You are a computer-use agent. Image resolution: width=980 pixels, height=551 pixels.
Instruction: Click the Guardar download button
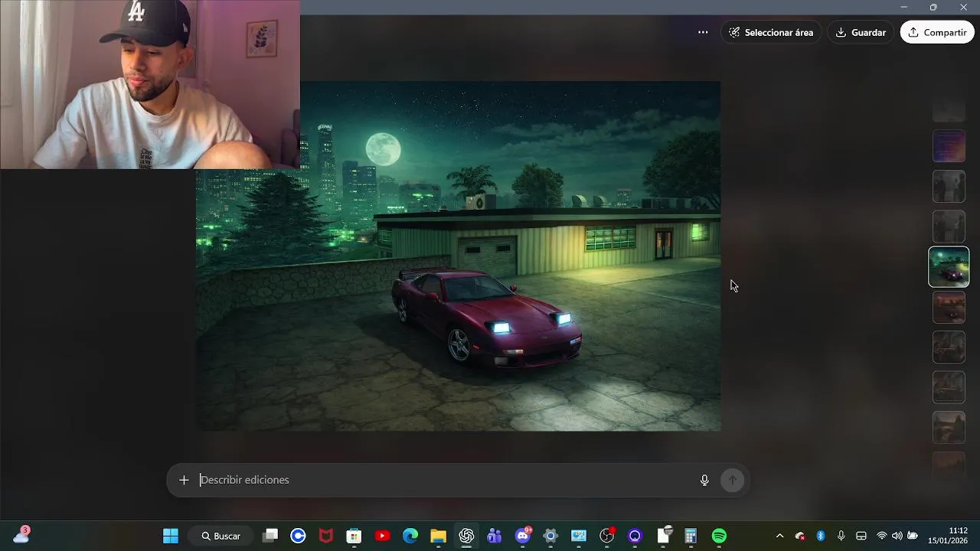tap(861, 32)
